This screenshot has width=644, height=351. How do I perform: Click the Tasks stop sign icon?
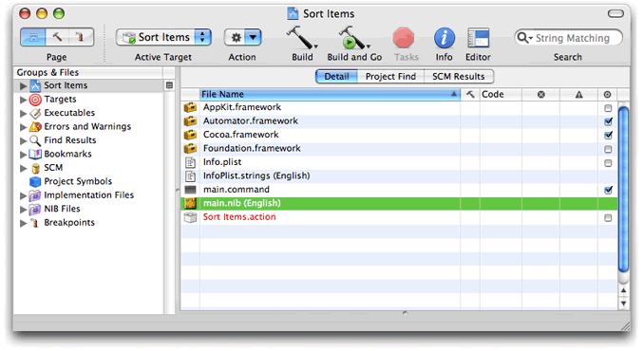click(x=404, y=38)
